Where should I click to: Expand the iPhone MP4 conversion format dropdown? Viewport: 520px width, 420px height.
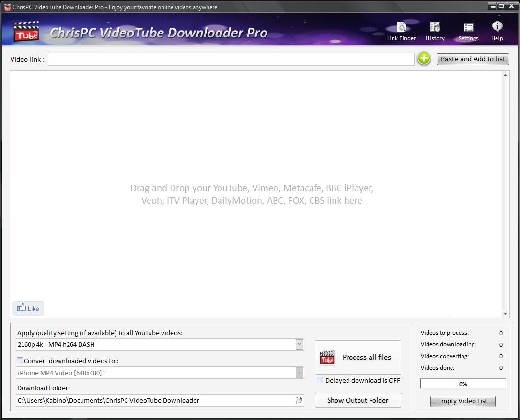tap(299, 373)
